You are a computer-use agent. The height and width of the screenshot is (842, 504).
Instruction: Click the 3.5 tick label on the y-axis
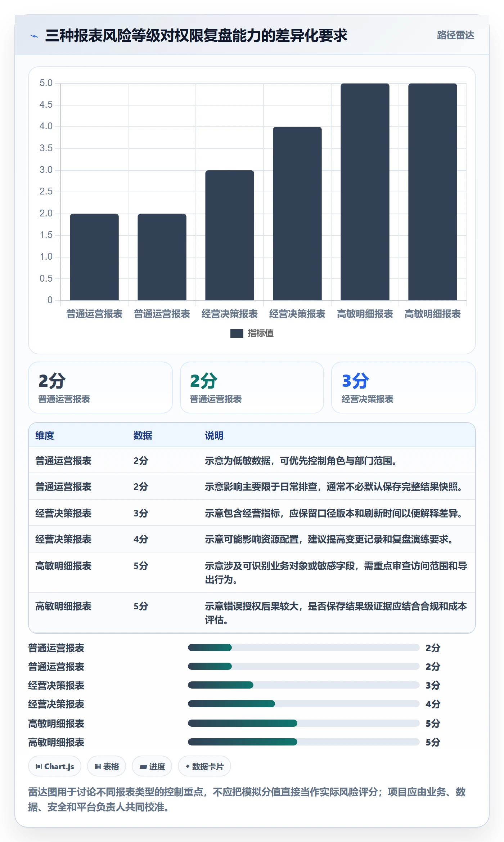46,148
